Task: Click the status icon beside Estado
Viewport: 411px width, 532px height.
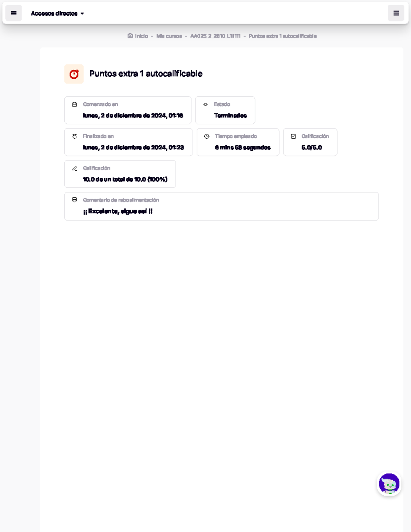Action: tap(206, 104)
